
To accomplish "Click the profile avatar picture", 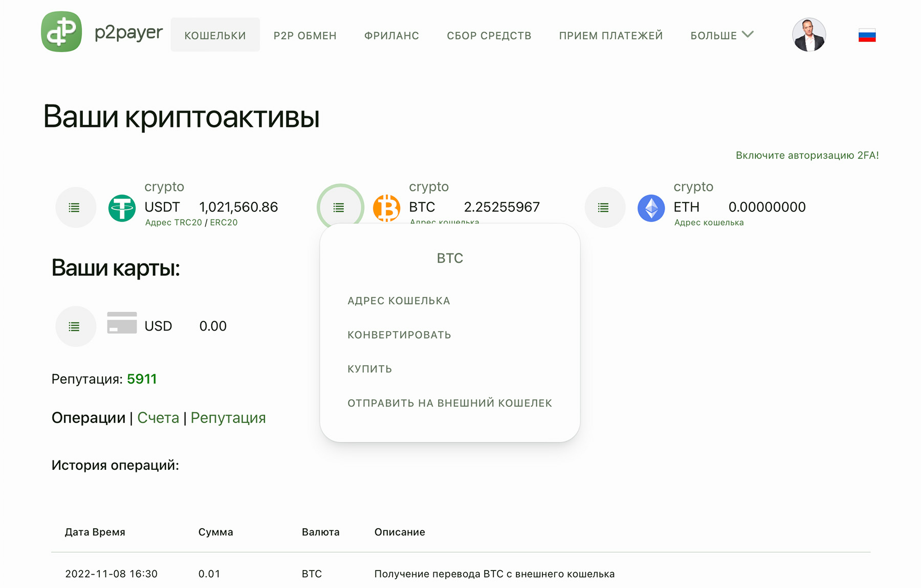I will [809, 34].
